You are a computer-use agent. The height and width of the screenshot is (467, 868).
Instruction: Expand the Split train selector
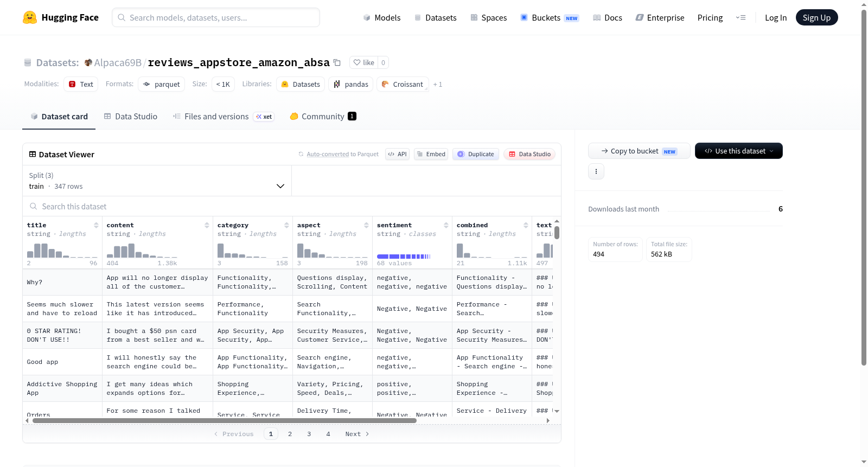[x=157, y=181]
